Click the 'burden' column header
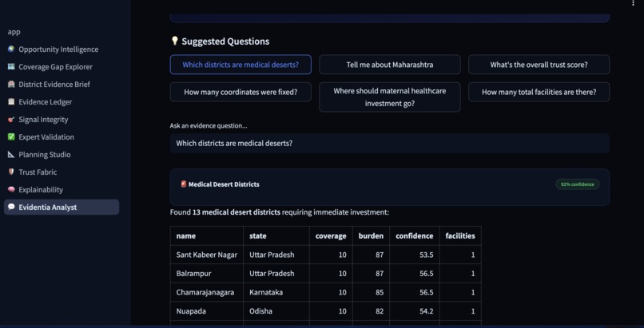Viewport: 644px width, 328px height. click(x=371, y=235)
